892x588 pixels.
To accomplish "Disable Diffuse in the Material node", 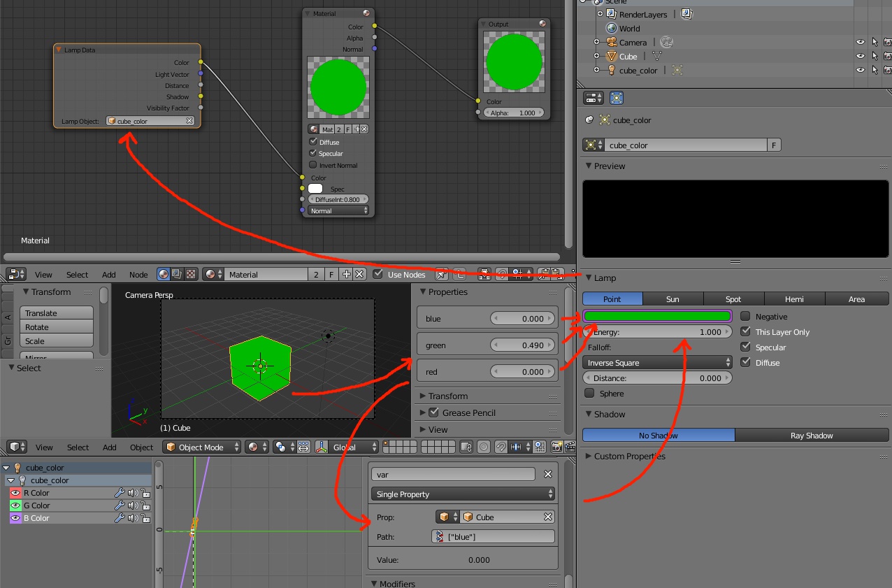I will point(313,142).
